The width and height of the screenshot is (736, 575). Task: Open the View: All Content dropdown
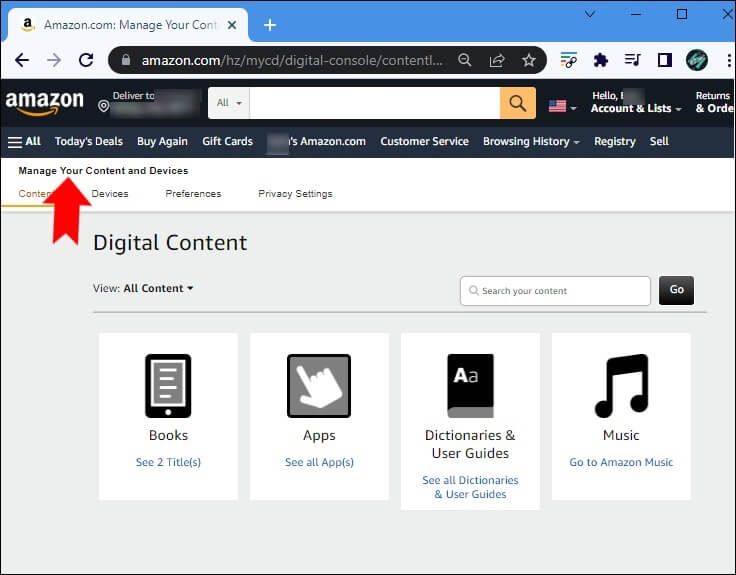(x=143, y=288)
